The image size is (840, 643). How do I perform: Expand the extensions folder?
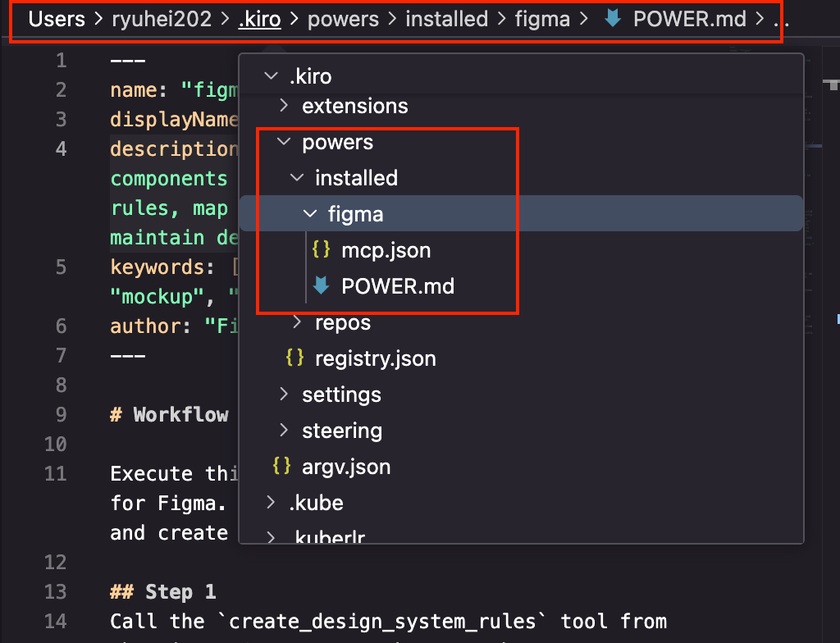click(283, 106)
